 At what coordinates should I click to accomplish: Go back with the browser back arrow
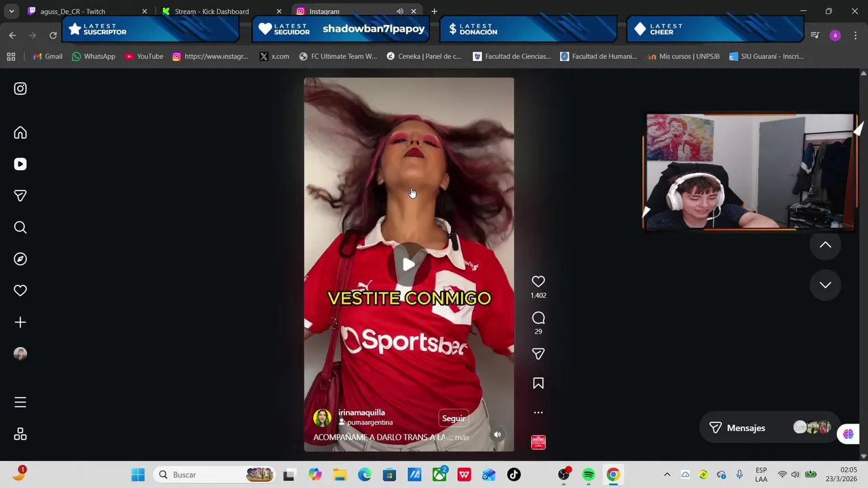click(x=12, y=35)
